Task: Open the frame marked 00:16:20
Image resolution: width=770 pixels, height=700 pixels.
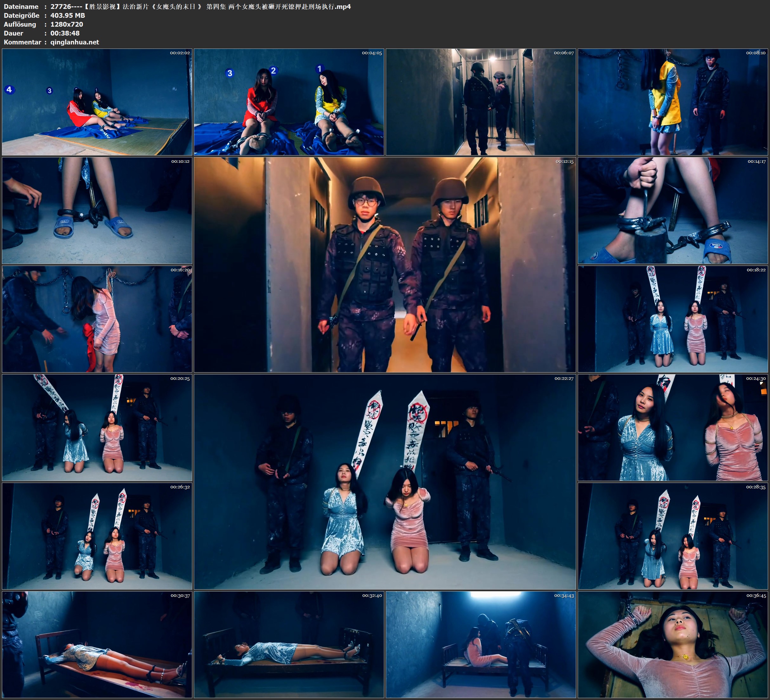Action: (x=97, y=319)
